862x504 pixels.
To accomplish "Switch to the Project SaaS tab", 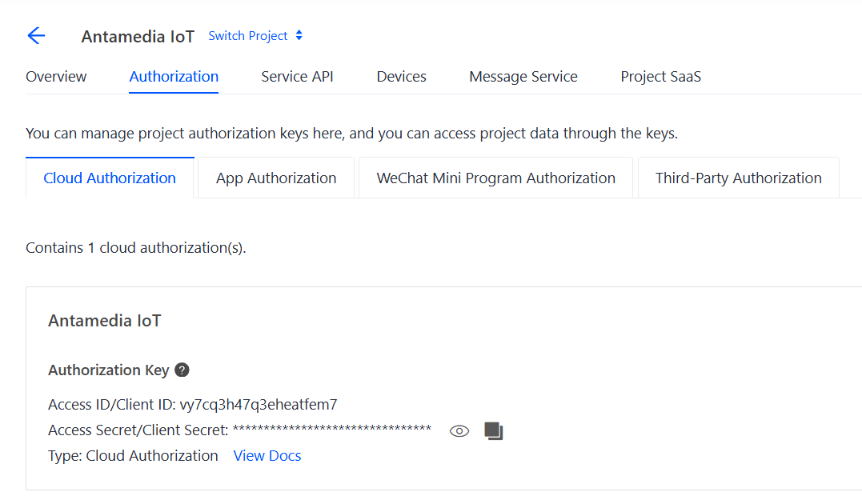I will click(660, 77).
